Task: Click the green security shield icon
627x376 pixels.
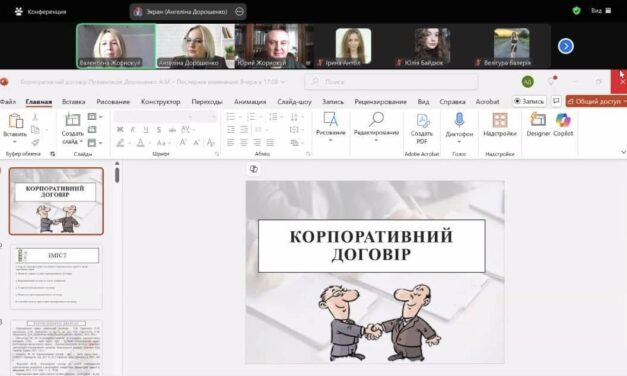Action: coord(576,11)
